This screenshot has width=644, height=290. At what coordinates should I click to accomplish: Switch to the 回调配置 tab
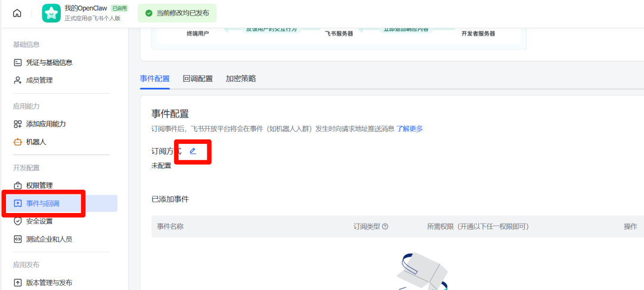click(197, 79)
